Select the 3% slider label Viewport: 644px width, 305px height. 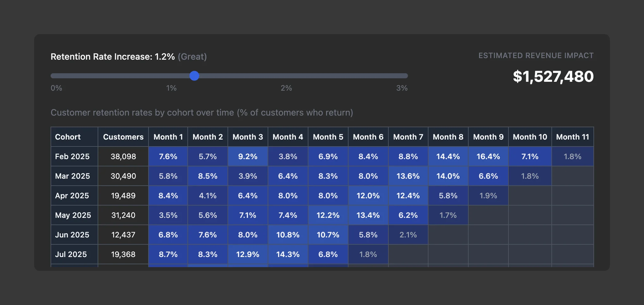pos(401,88)
